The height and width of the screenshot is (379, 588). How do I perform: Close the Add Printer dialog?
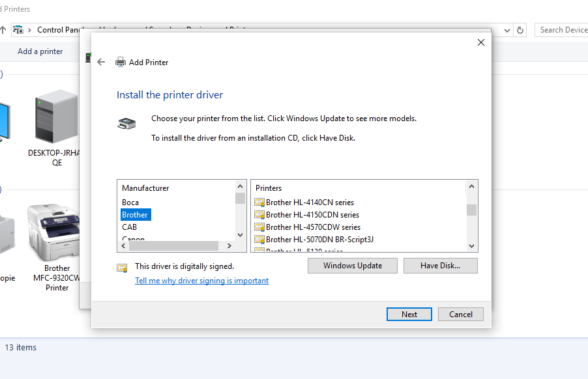[480, 42]
